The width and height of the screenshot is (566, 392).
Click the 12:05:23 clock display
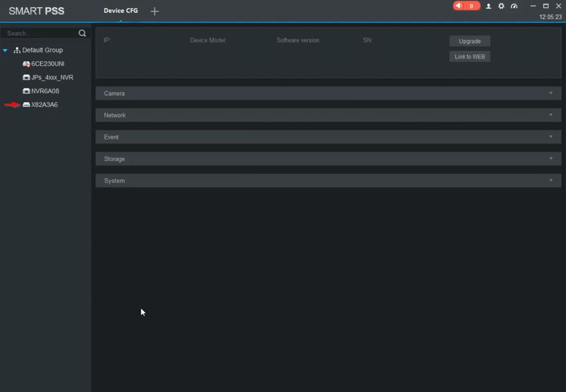point(550,17)
